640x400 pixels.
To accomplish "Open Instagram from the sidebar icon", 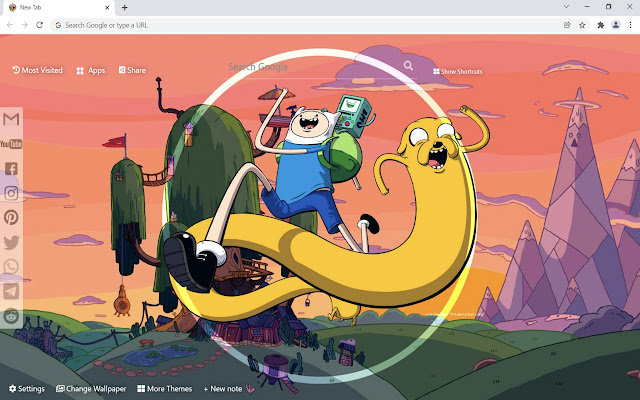I will (11, 193).
